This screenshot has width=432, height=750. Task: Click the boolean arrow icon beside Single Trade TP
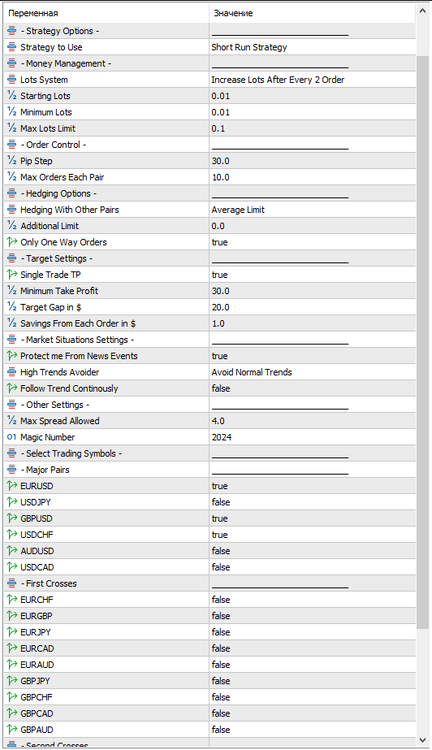[12, 275]
